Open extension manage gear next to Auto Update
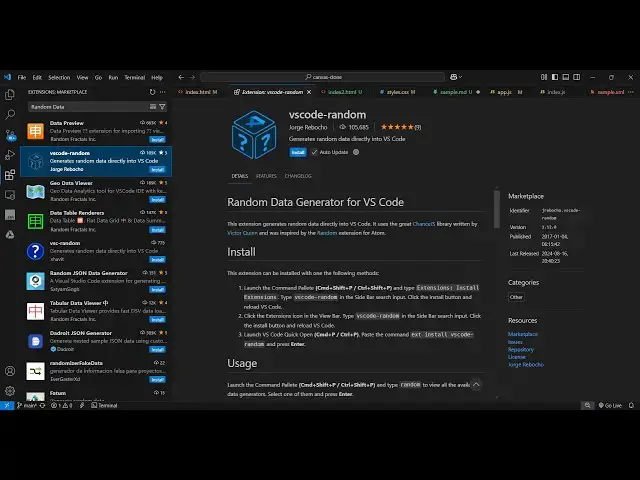 pos(356,152)
